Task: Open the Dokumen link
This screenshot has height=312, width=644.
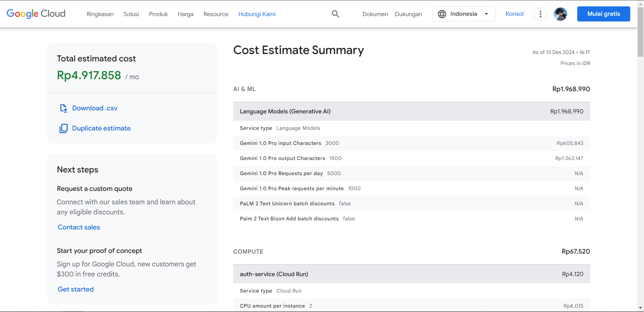Action: click(x=375, y=14)
